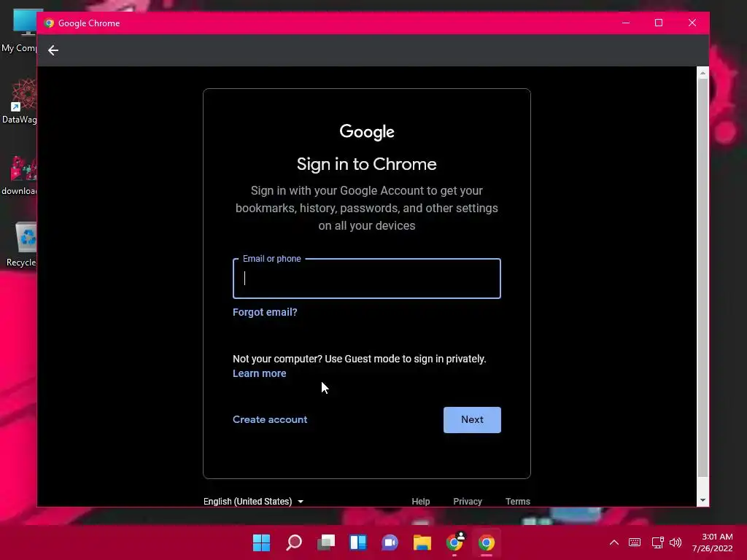
Task: Click Create account
Action: [x=270, y=419]
